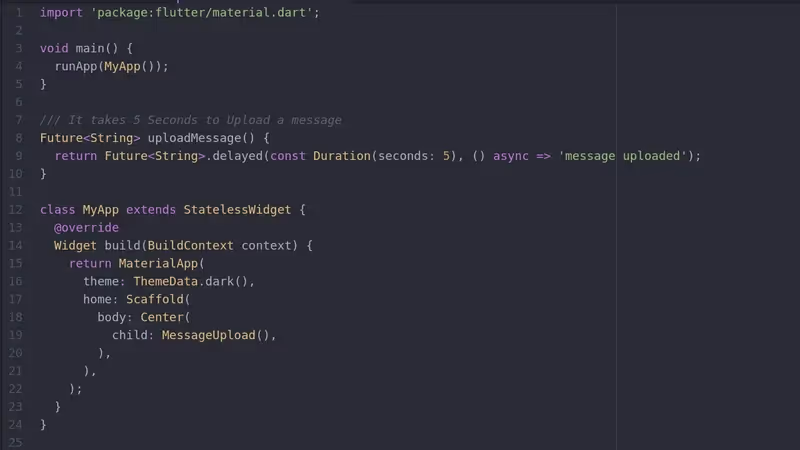The height and width of the screenshot is (450, 800).
Task: Click 'extends' keyword on line 12
Action: [x=151, y=210]
